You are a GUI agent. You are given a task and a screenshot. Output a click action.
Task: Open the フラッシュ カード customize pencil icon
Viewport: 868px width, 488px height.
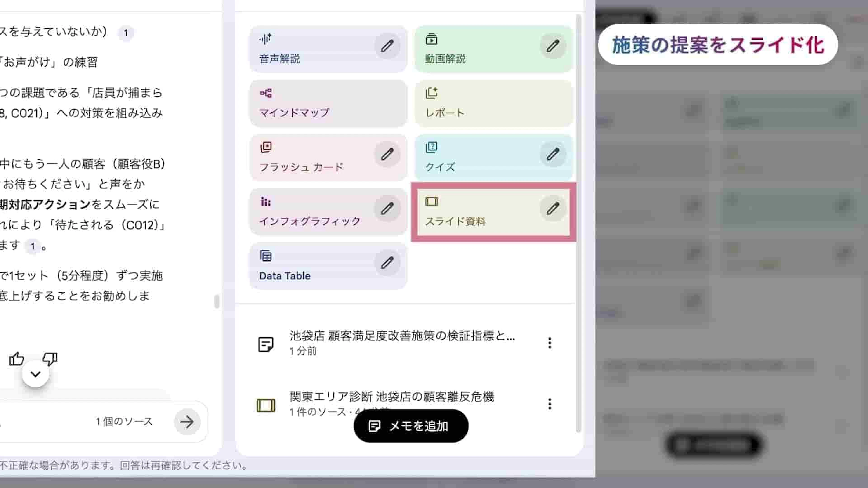tap(387, 154)
